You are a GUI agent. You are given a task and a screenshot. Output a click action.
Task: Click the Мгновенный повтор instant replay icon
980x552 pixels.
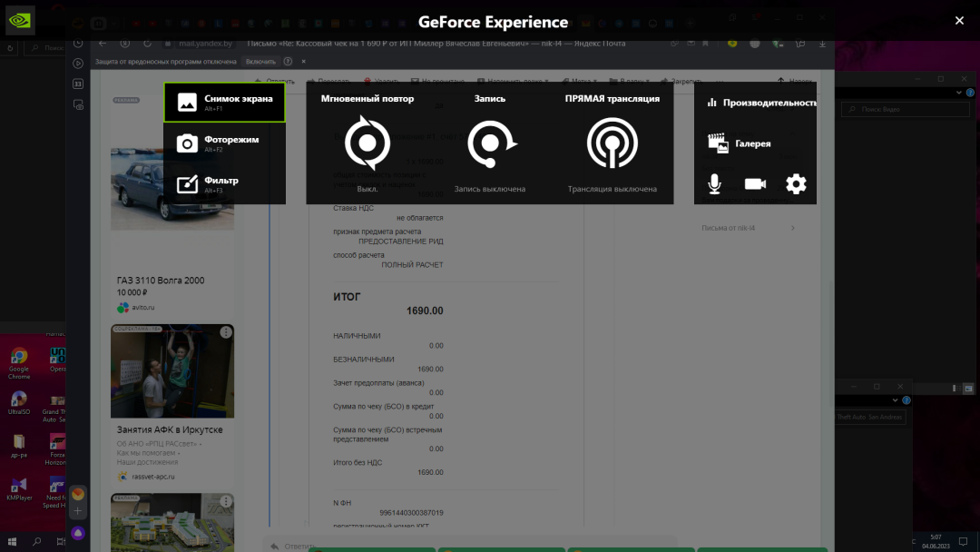(367, 143)
